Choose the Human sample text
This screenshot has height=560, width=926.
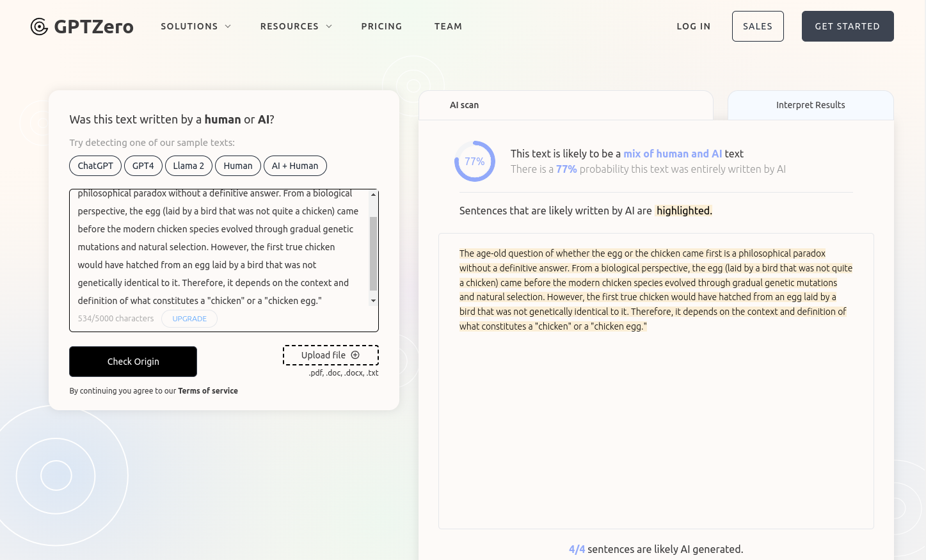click(x=238, y=166)
